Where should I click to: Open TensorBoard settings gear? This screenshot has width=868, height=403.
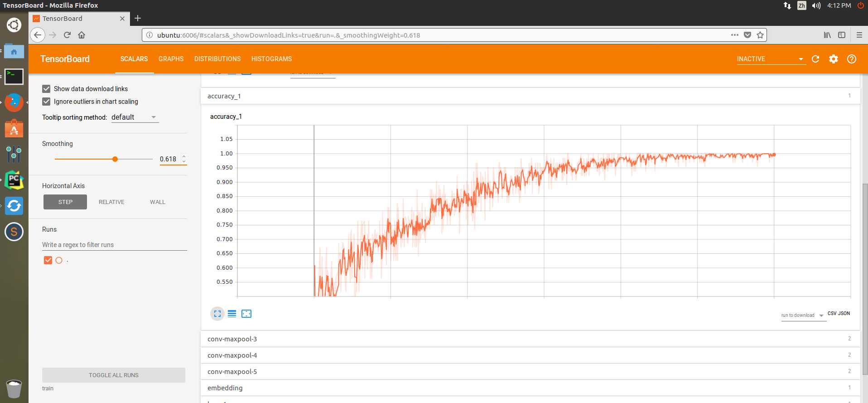[834, 59]
